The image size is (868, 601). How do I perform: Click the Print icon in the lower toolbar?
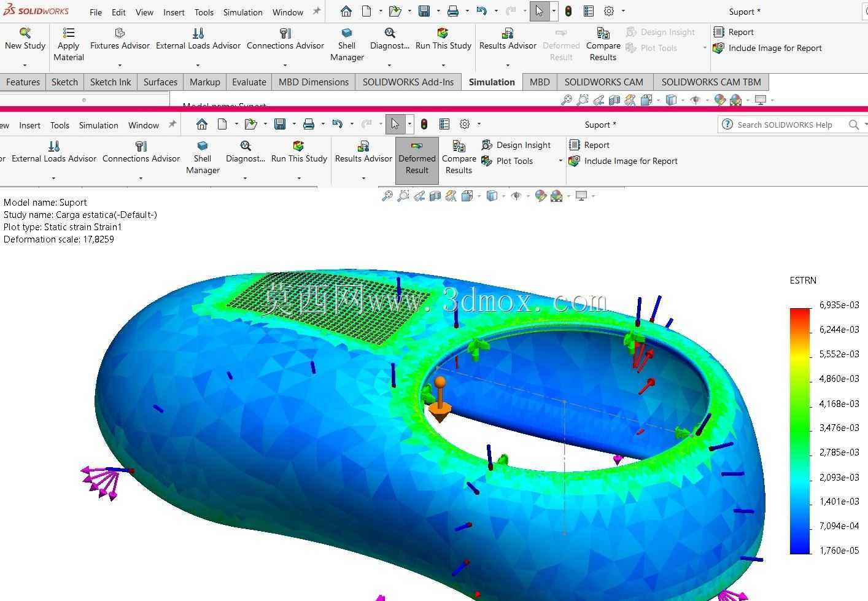pyautogui.click(x=309, y=125)
